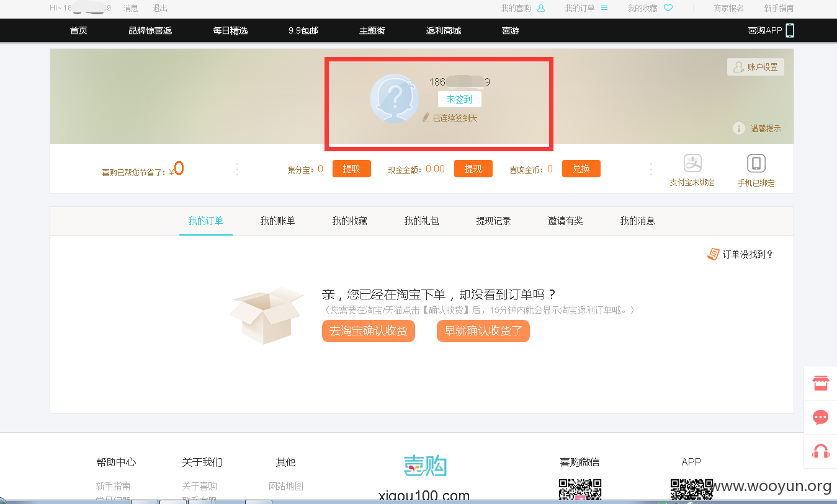Click the 未签到 sign-in button

(459, 99)
